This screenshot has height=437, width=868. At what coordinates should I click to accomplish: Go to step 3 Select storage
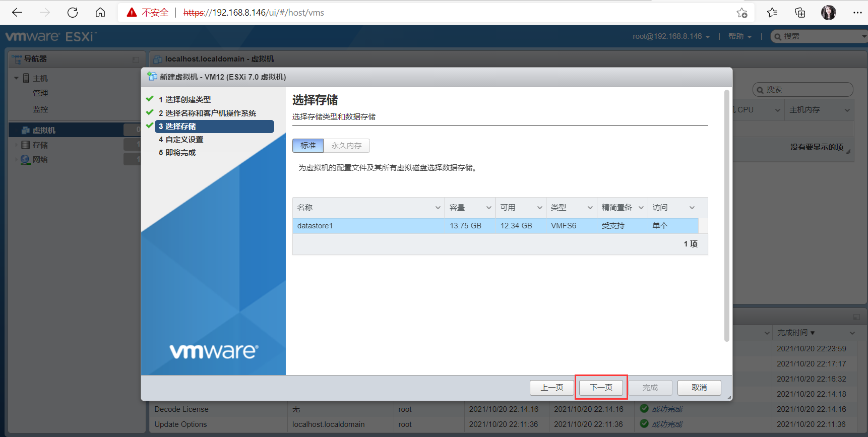coord(214,127)
